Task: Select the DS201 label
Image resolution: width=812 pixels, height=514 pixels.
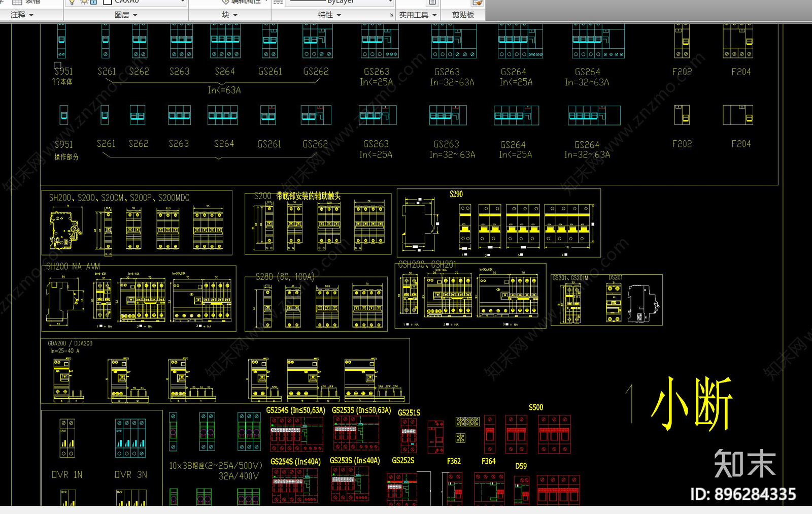Action: point(615,277)
